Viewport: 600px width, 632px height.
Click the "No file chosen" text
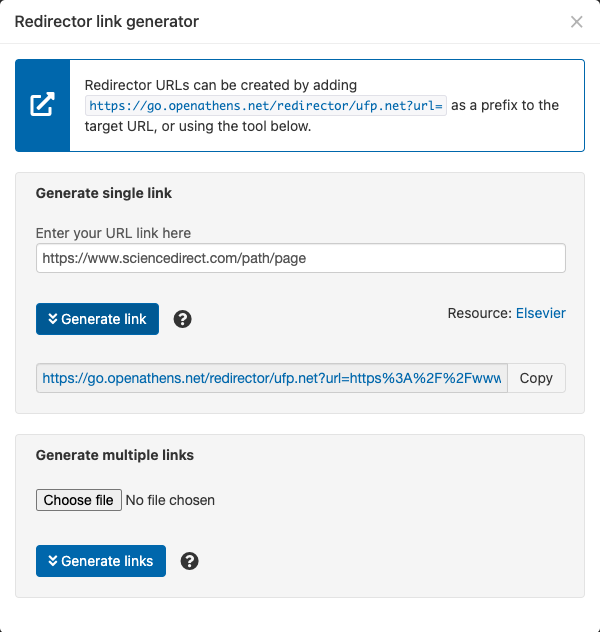point(170,500)
